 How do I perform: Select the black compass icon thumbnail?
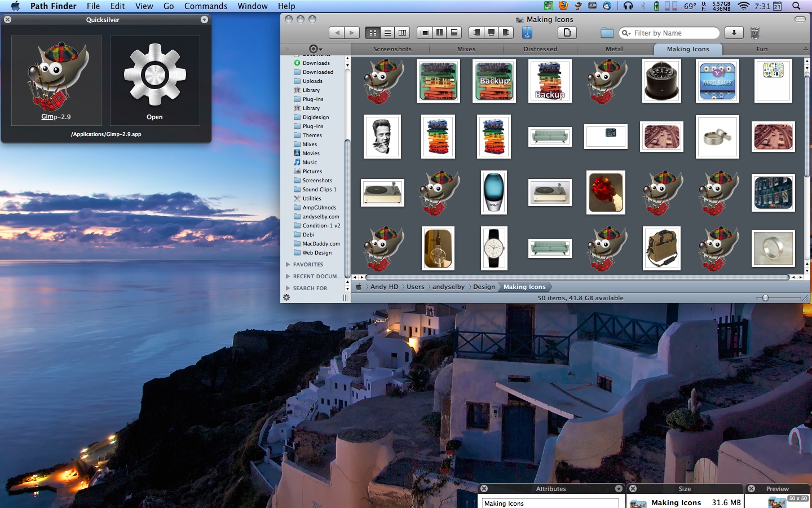click(x=661, y=81)
